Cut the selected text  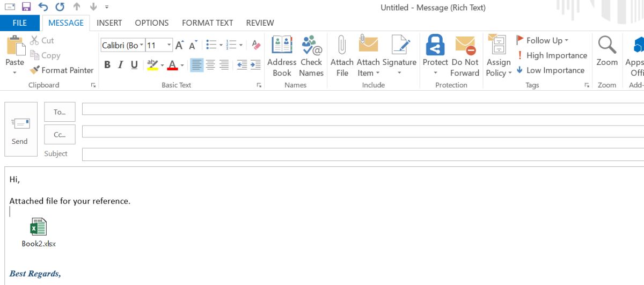[x=42, y=40]
